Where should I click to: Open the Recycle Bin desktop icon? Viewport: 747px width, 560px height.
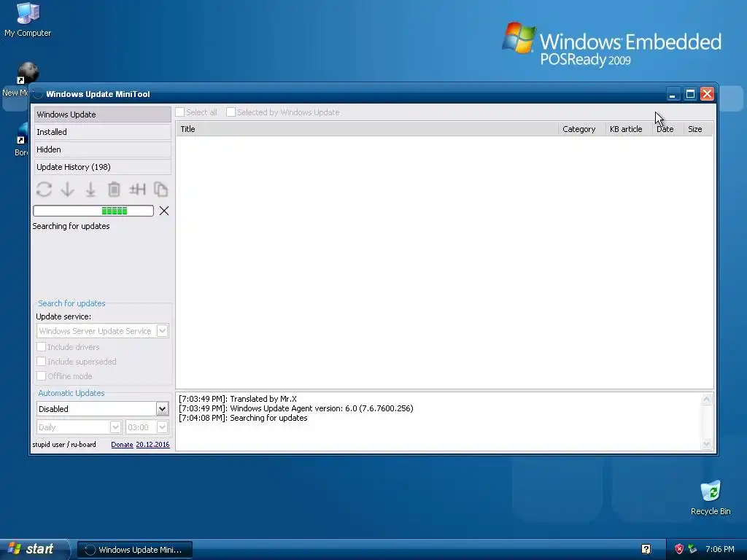click(711, 497)
